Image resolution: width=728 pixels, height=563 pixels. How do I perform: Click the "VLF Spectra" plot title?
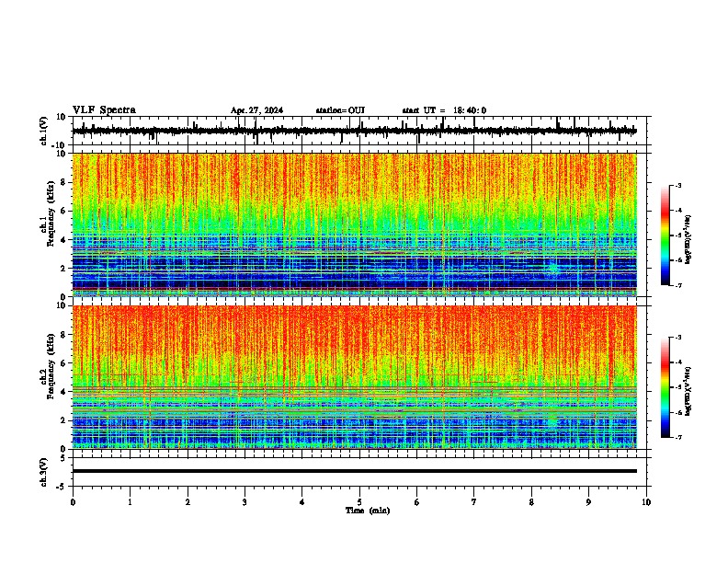point(104,110)
